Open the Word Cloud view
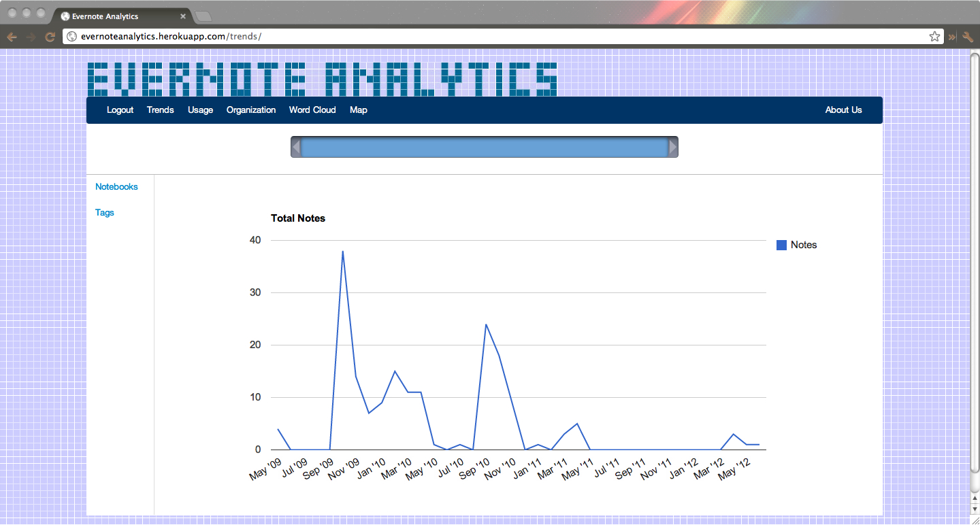This screenshot has width=980, height=525. 312,110
